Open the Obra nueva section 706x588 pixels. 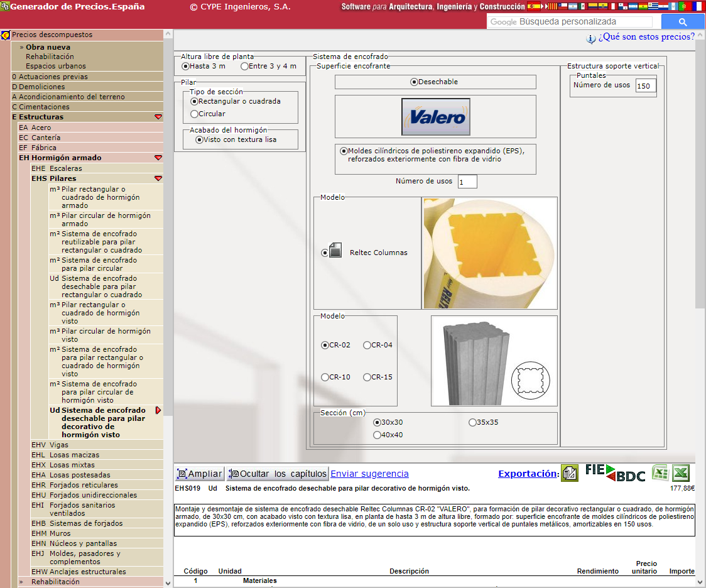(48, 47)
